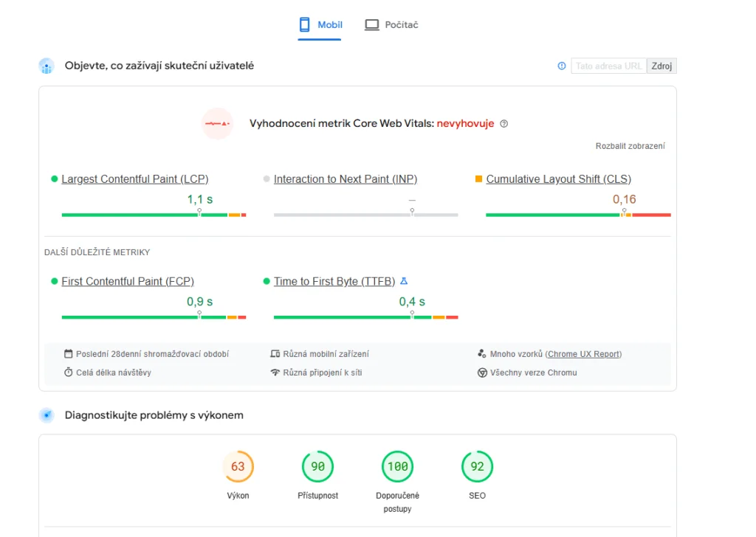The image size is (756, 537).
Task: Switch to the Počítač tab
Action: click(x=391, y=25)
